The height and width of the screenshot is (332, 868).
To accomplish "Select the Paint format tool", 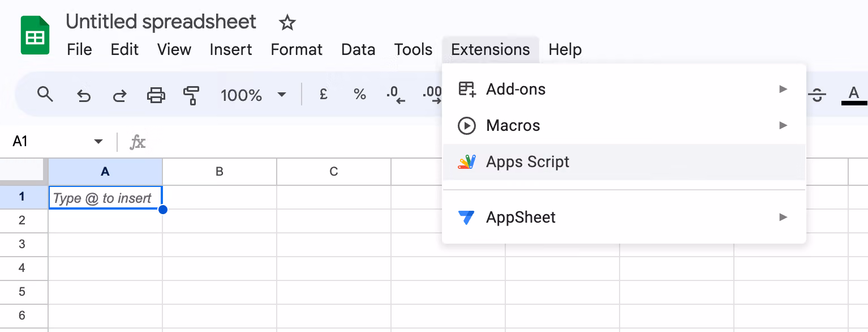I will (191, 95).
